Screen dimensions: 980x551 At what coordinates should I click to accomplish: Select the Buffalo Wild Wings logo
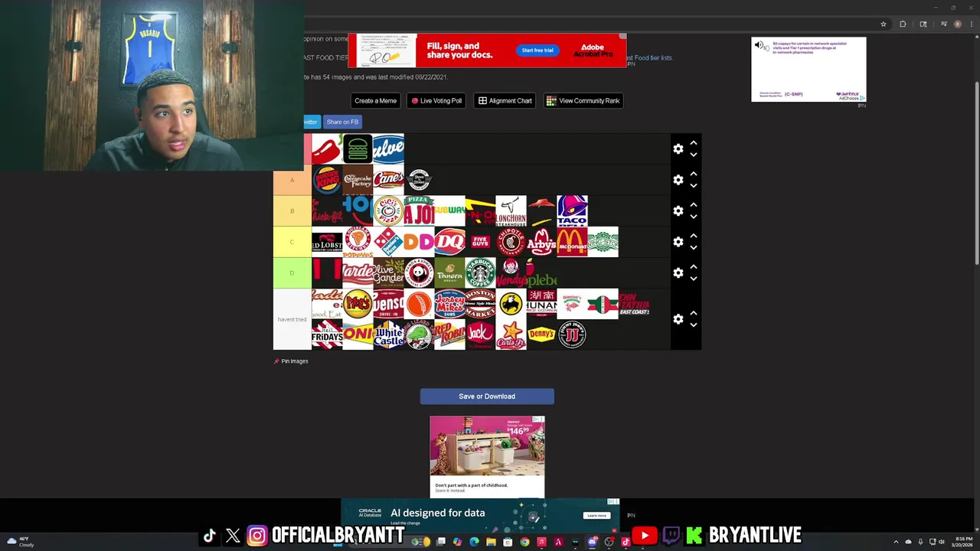pos(511,304)
